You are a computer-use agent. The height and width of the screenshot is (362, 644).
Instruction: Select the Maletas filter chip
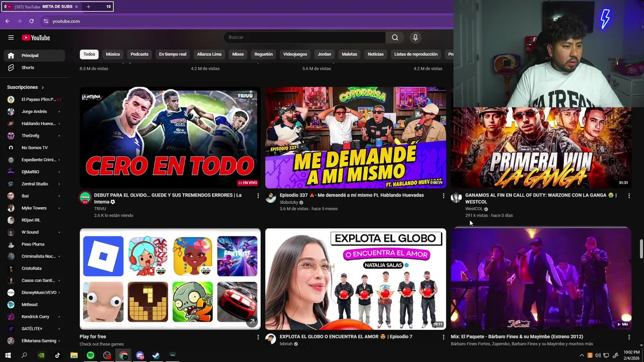[x=349, y=54]
